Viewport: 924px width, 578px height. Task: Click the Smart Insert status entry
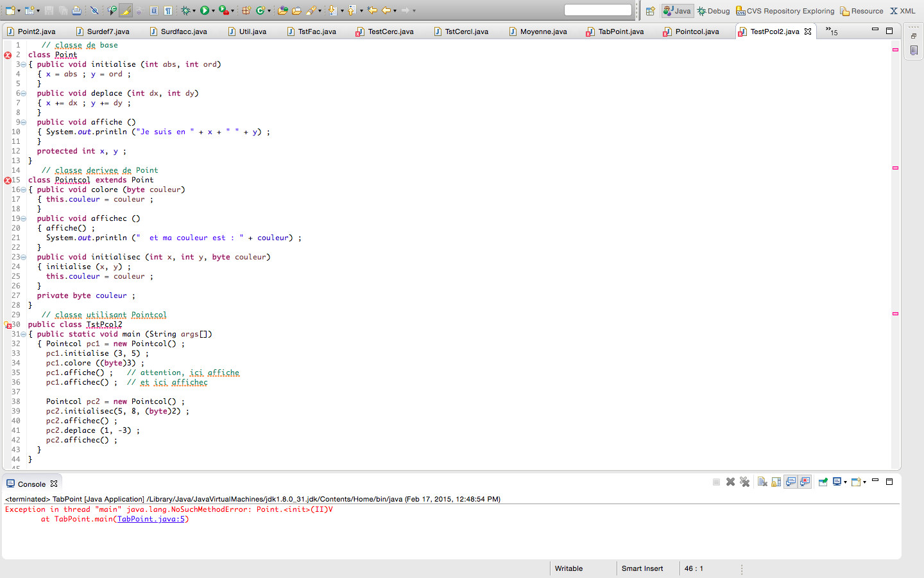coord(642,568)
